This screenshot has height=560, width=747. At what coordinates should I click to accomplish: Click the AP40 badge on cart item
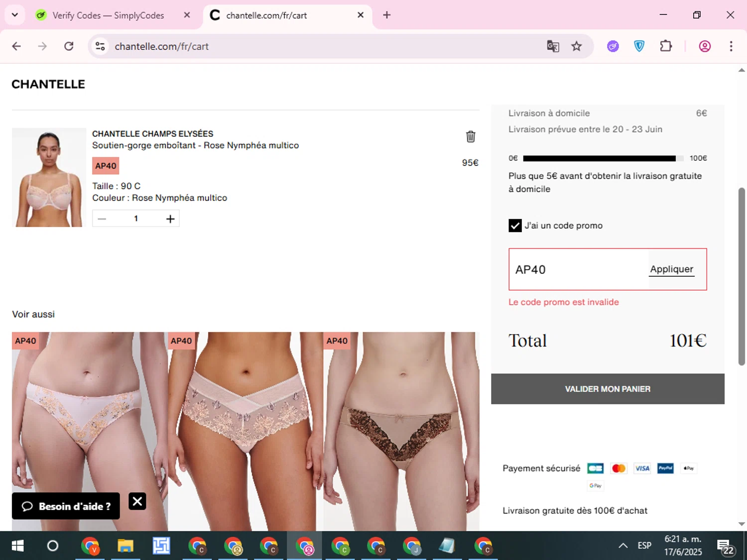tap(106, 166)
